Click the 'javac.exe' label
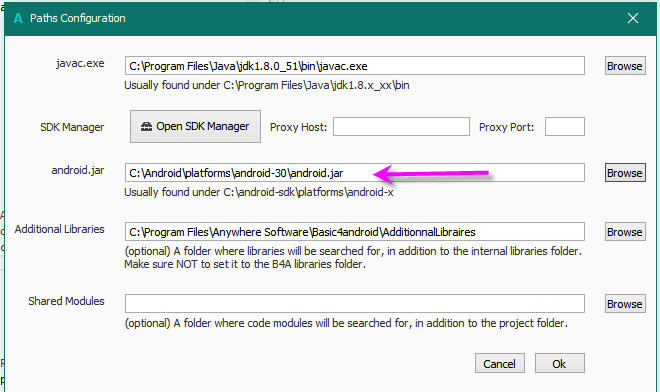 click(80, 64)
